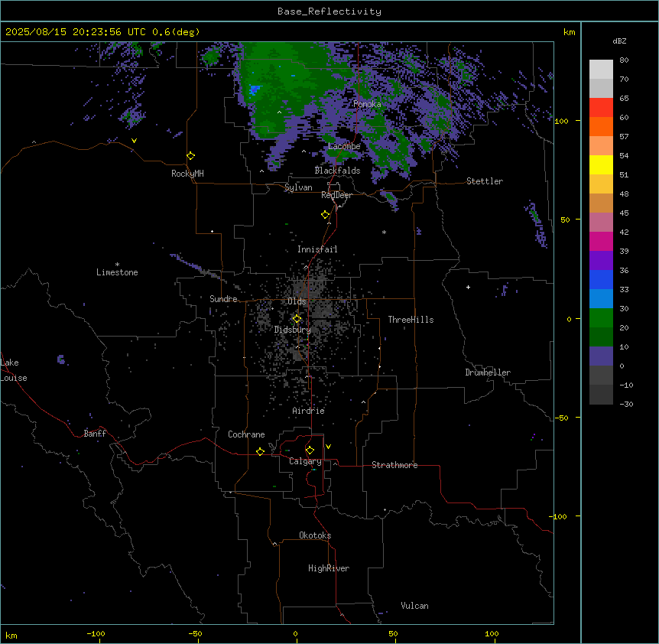Click the Lake Louise label
The height and width of the screenshot is (644, 659).
click(14, 370)
